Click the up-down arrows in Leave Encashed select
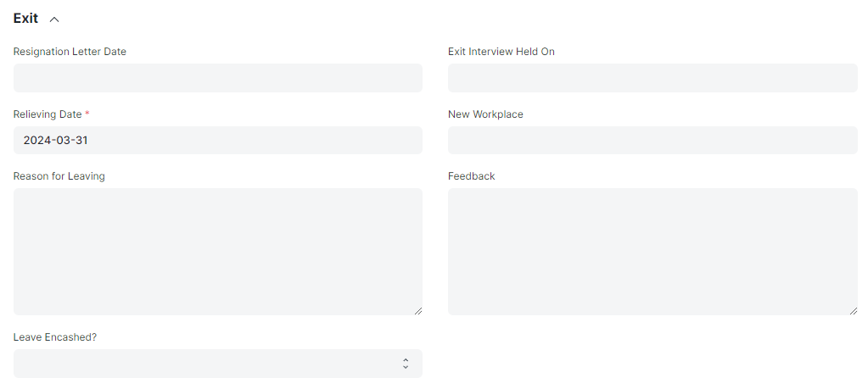Screen dimensions: 868x389 [406, 364]
